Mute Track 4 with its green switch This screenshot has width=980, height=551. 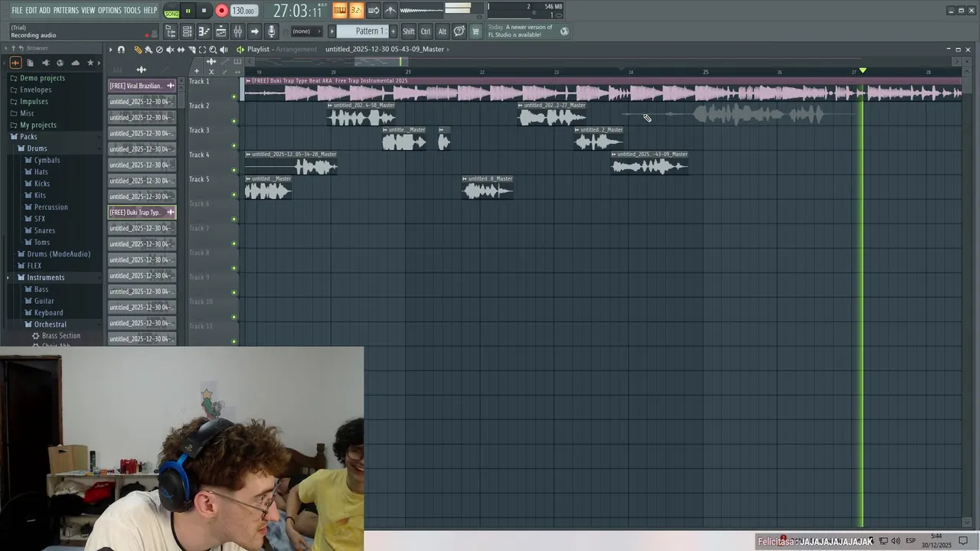pos(234,170)
